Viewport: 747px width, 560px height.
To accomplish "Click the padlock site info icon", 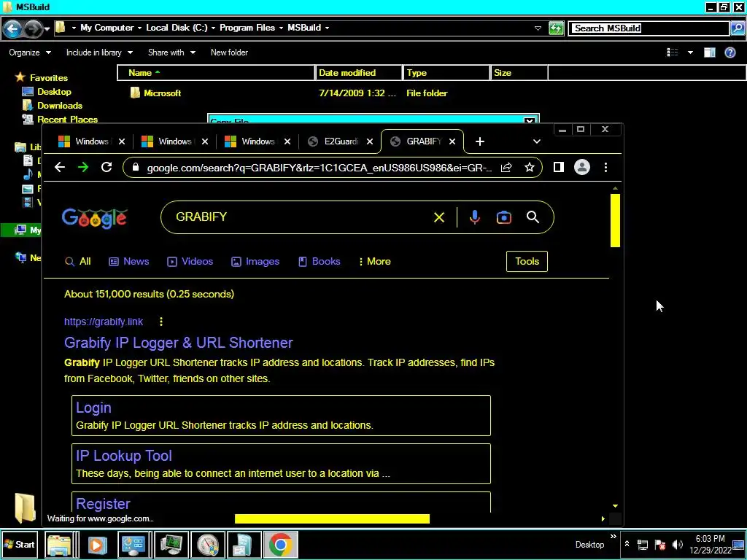I will [135, 167].
